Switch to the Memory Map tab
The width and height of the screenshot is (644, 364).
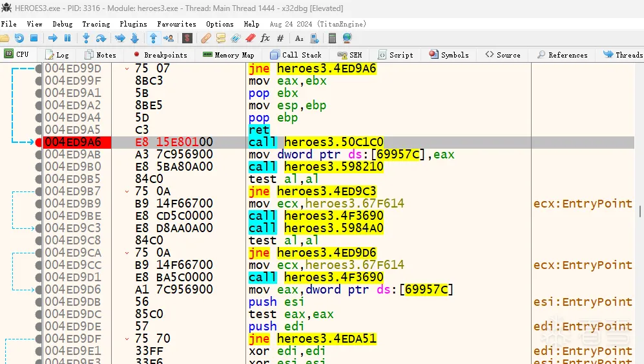pos(229,55)
